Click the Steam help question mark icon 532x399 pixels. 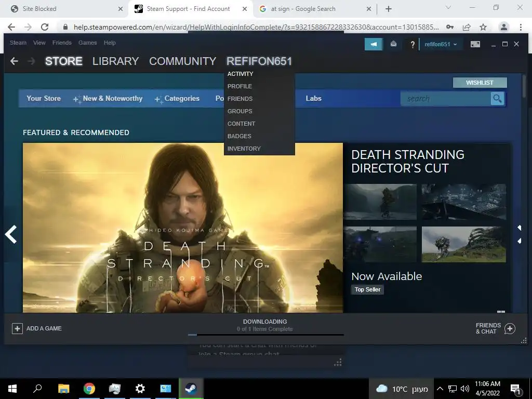click(x=412, y=44)
